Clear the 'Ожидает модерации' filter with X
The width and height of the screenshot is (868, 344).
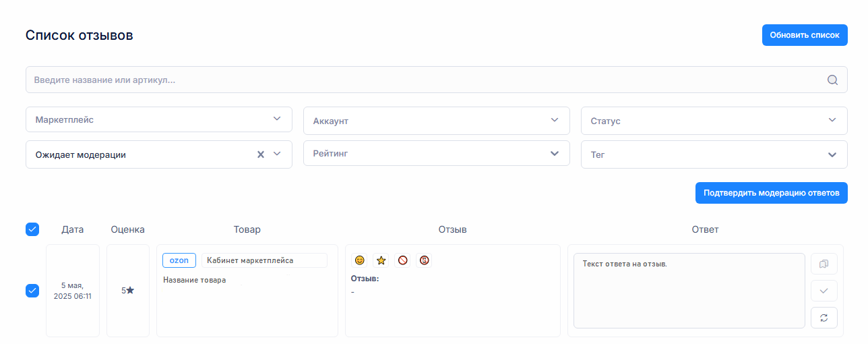click(261, 154)
